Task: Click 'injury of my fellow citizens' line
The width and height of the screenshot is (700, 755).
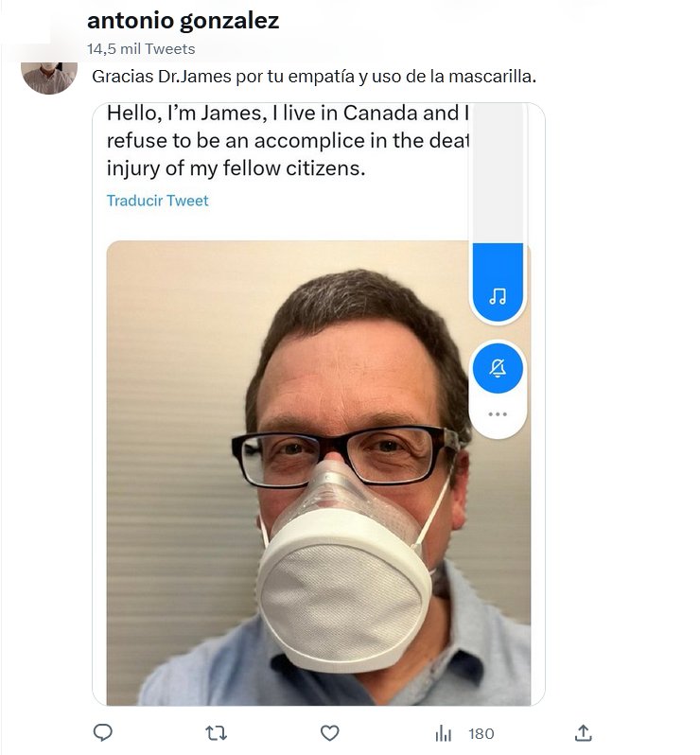Action: (x=236, y=170)
